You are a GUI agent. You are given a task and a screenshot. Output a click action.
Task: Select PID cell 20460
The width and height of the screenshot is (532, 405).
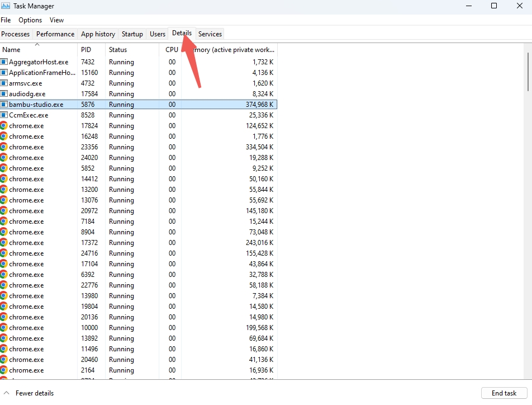(x=89, y=360)
